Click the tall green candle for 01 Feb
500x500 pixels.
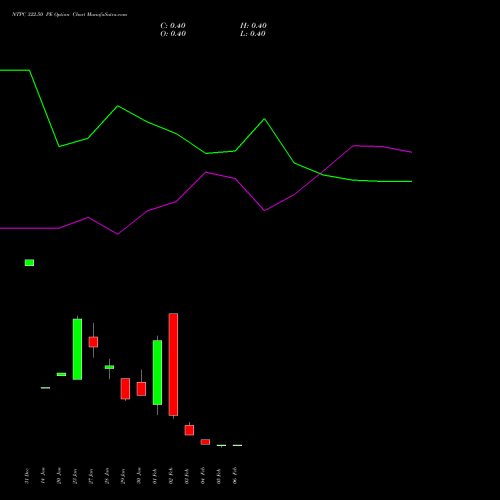coord(157,372)
